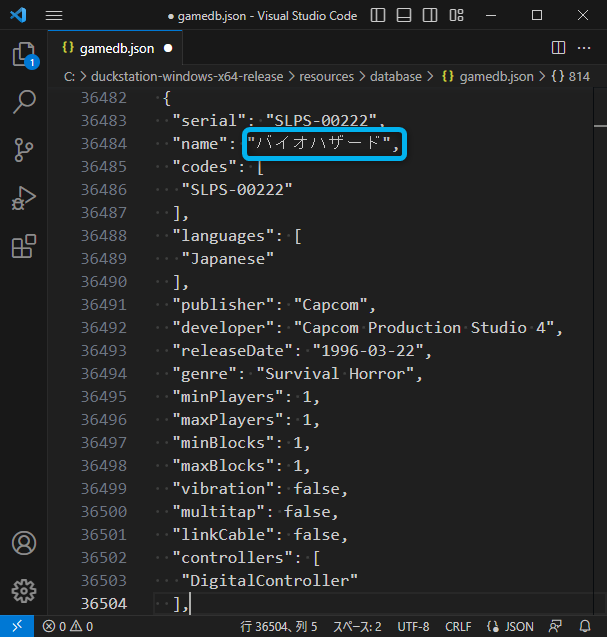The height and width of the screenshot is (637, 607).
Task: Click the VS Code logo icon
Action: coord(18,15)
